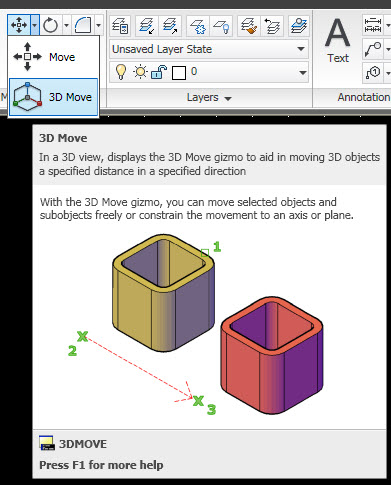Expand the Layers panel title arrow
391x485 pixels.
228,98
